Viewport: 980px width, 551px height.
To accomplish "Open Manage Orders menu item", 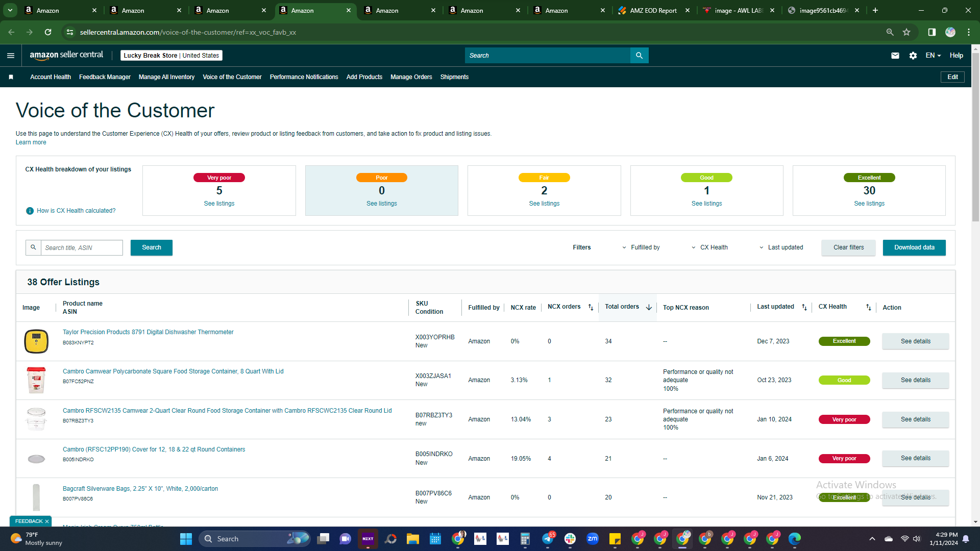I will coord(411,77).
